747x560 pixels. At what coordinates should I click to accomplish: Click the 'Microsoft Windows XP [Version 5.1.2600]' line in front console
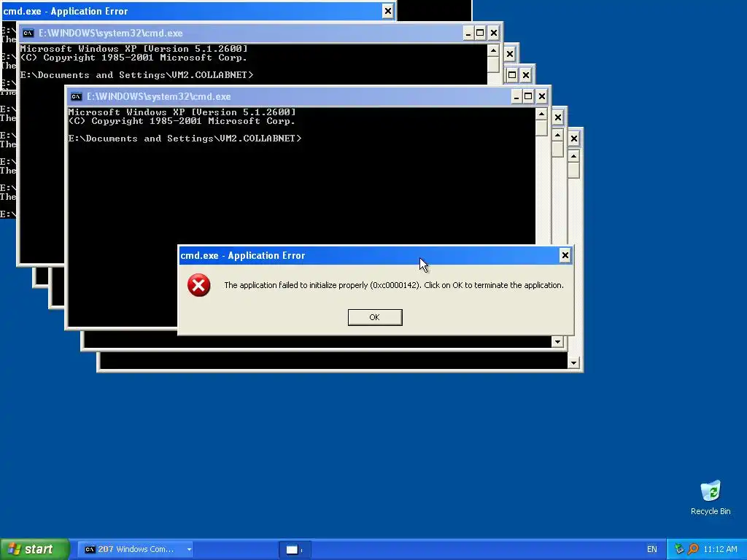182,112
